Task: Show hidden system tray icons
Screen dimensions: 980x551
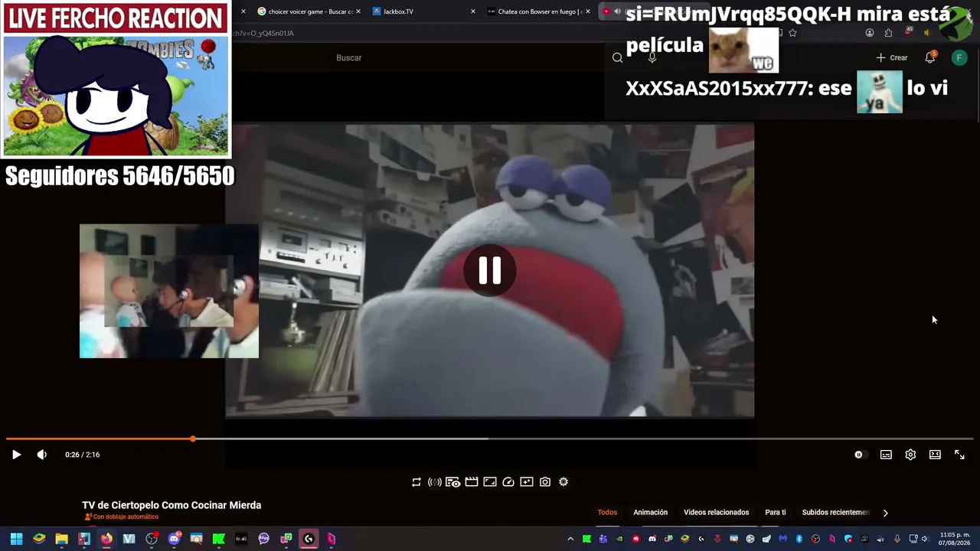Action: (570, 539)
